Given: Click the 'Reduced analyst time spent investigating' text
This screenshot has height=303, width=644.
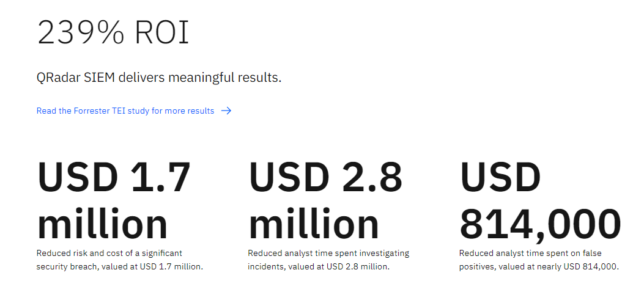Looking at the screenshot, I should pyautogui.click(x=328, y=253).
